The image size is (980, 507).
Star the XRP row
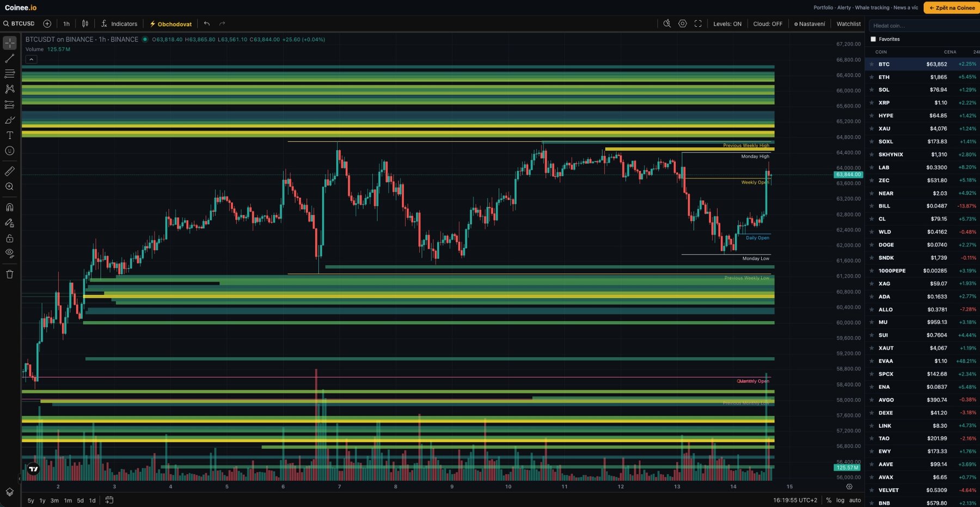click(872, 103)
